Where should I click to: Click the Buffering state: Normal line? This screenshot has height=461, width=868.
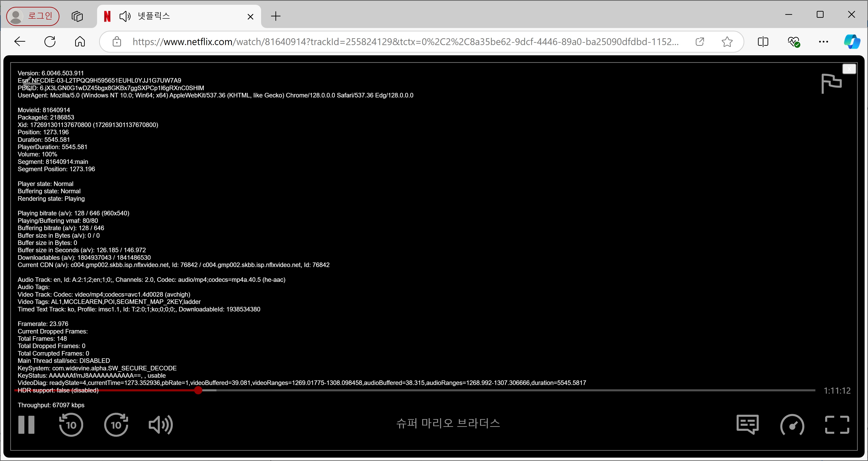coord(49,191)
